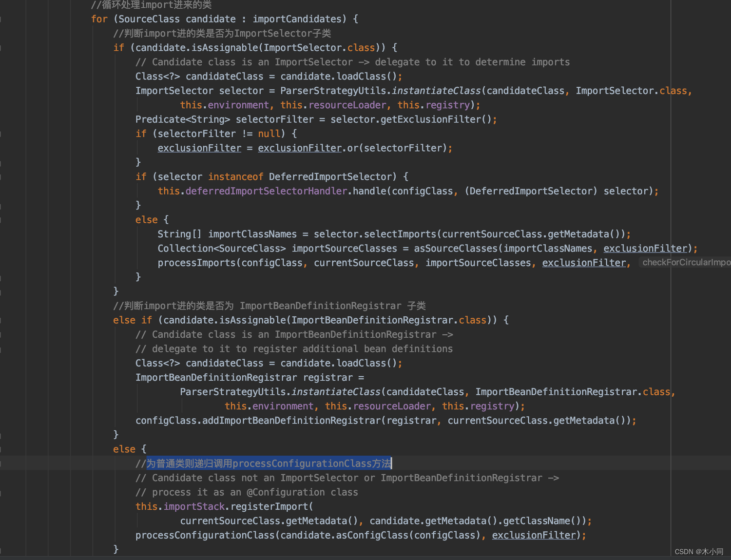Click 'configClass.addImportBeanDefinitionRegistrar' call
The height and width of the screenshot is (560, 731).
[x=258, y=421]
